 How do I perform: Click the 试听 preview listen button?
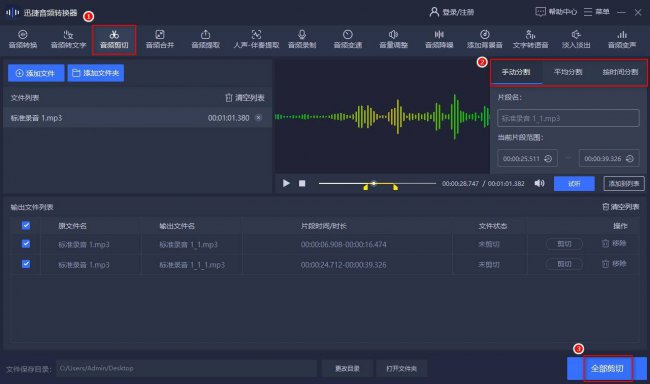coord(574,184)
